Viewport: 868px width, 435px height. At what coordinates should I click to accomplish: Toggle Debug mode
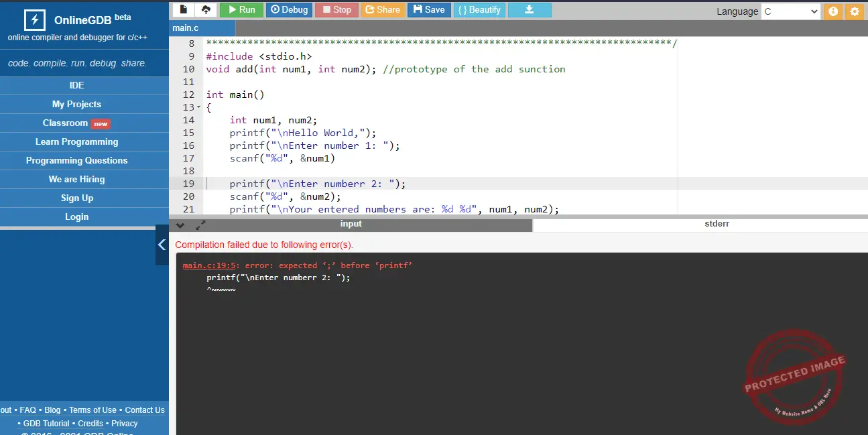[x=289, y=9]
